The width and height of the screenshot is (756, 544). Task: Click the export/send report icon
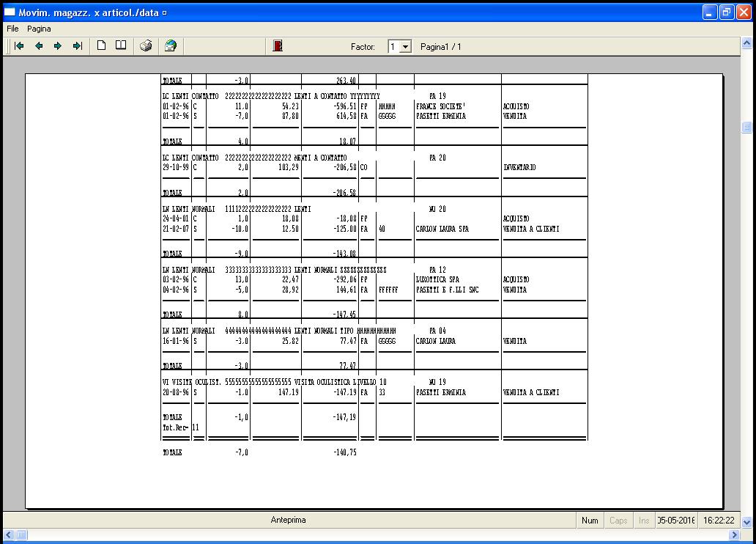(170, 46)
